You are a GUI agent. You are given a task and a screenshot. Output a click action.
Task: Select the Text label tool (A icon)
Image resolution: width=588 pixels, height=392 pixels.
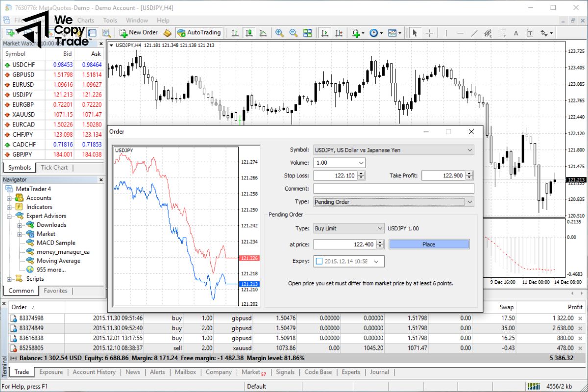tap(515, 33)
